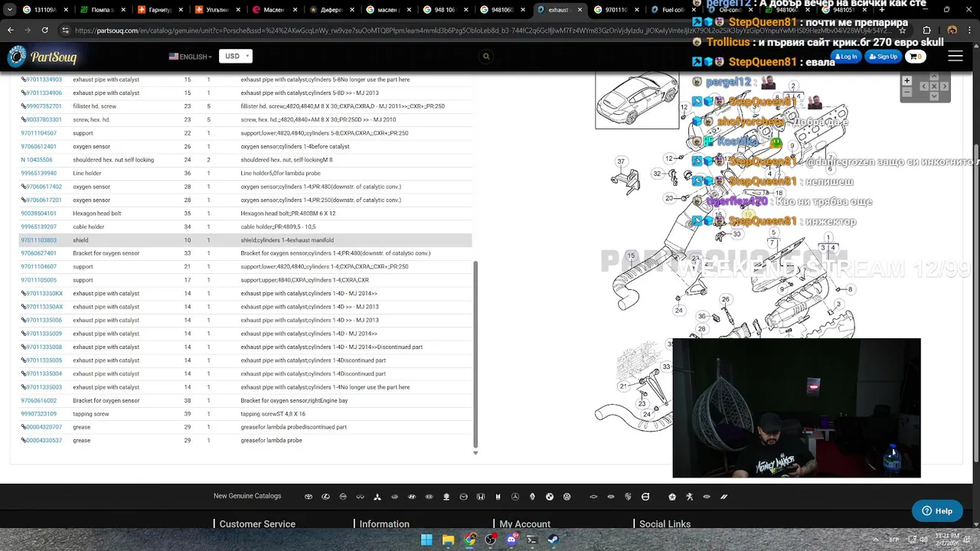Open File Explorer from taskbar
Image resolution: width=980 pixels, height=551 pixels.
[x=448, y=540]
